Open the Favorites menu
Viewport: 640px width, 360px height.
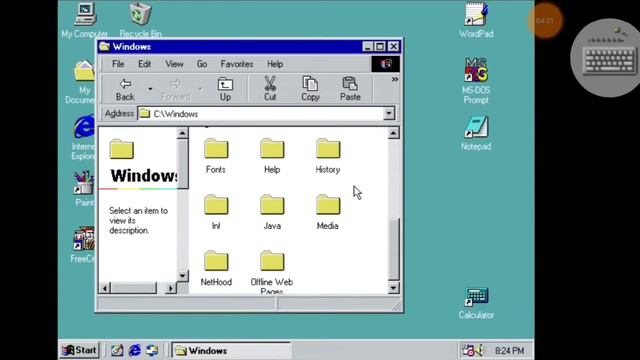[237, 64]
